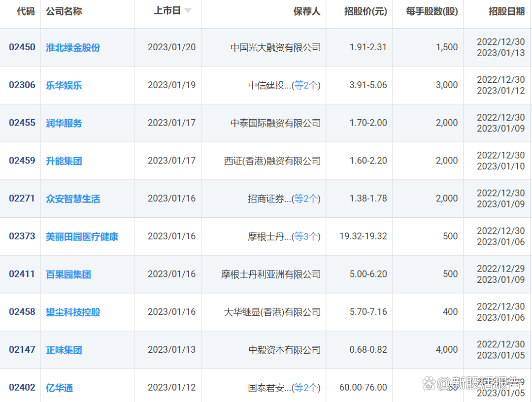The image size is (532, 402).
Task: Select offering end date 2023/01/12
Action: tap(501, 91)
